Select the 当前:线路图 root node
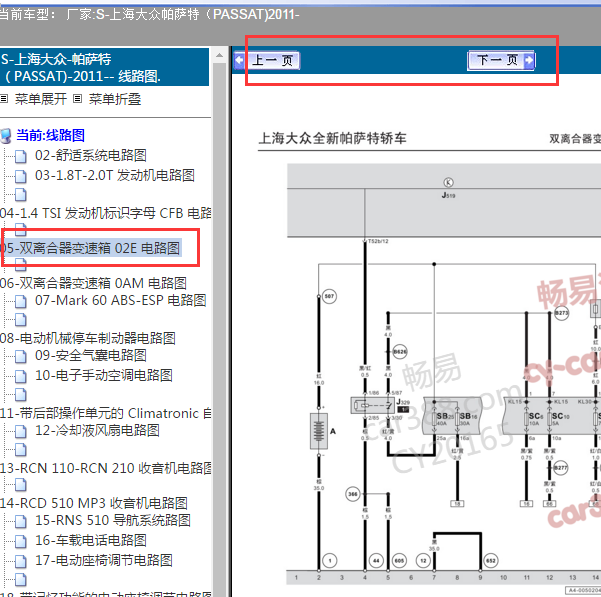This screenshot has width=601, height=597. (51, 135)
